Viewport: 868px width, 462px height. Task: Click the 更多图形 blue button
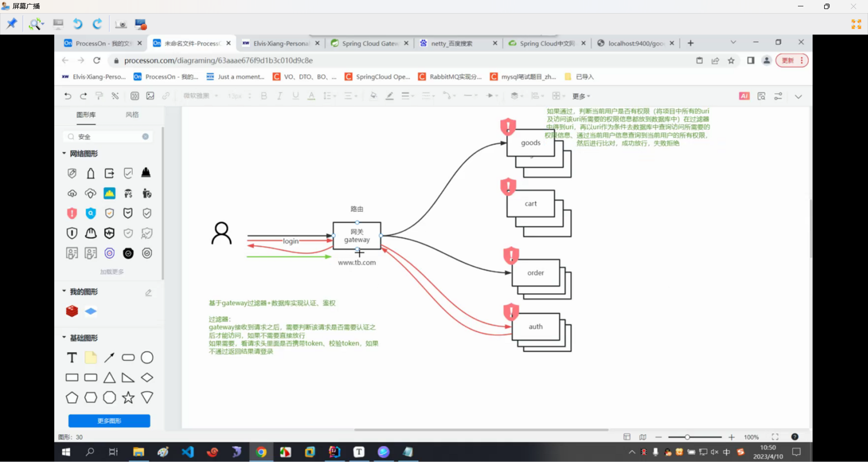[109, 421]
